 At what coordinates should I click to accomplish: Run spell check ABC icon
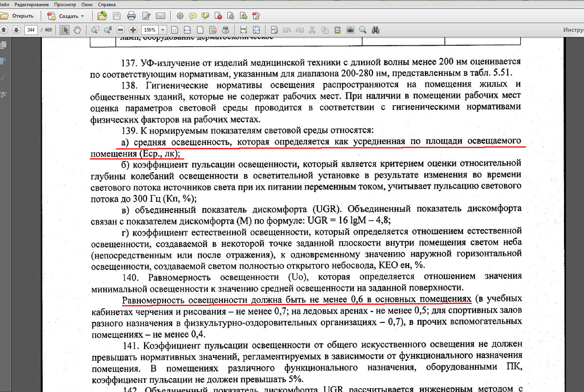coord(274,30)
